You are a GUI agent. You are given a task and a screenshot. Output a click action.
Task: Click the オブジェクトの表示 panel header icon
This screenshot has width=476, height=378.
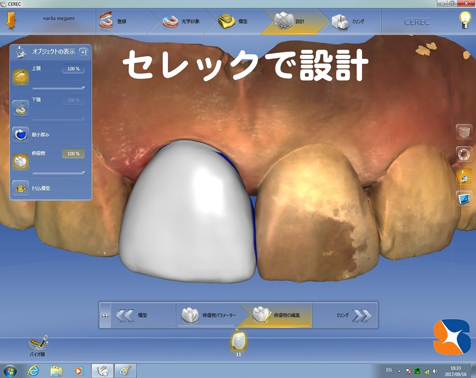coord(21,52)
